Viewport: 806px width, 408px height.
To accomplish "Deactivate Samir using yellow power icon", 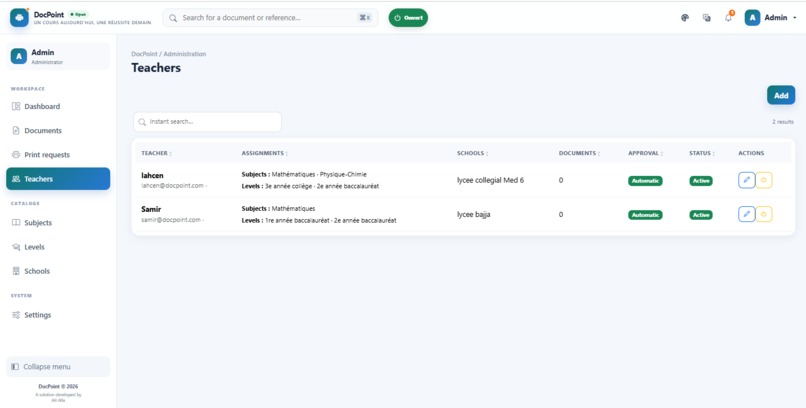I will click(764, 214).
